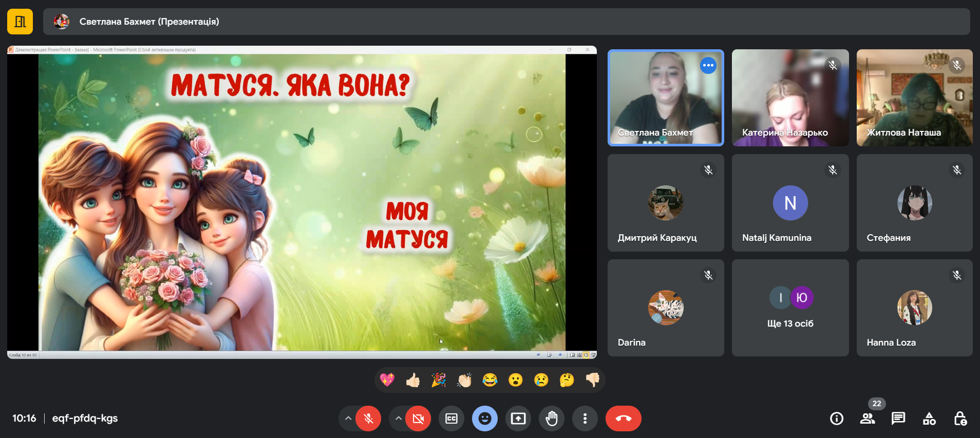
Task: Raise your hand
Action: (552, 418)
